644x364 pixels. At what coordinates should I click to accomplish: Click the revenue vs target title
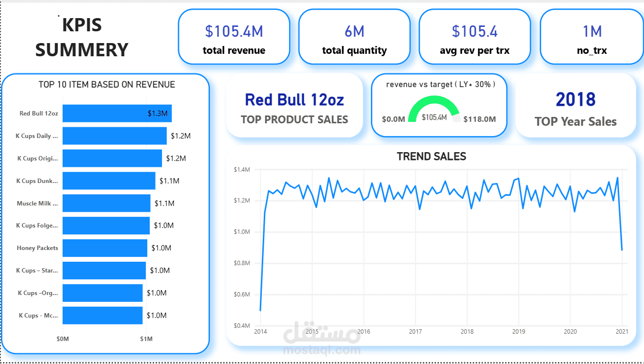click(440, 84)
